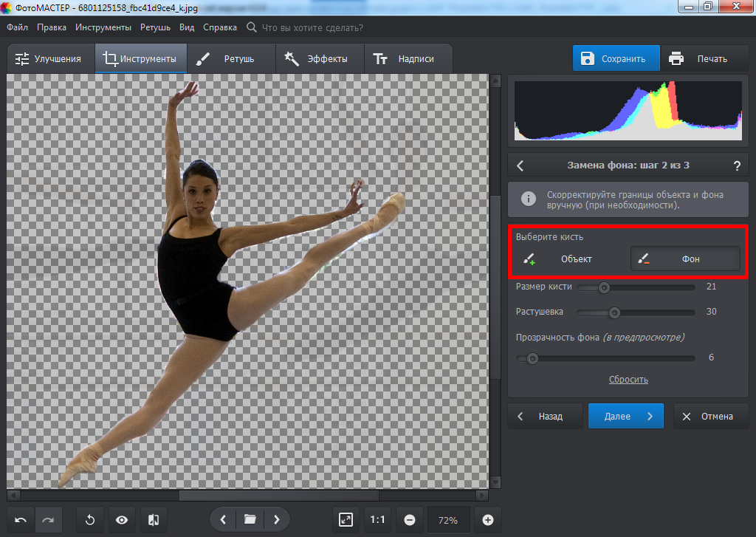
Task: Zoom in with the plus icon
Action: (487, 520)
